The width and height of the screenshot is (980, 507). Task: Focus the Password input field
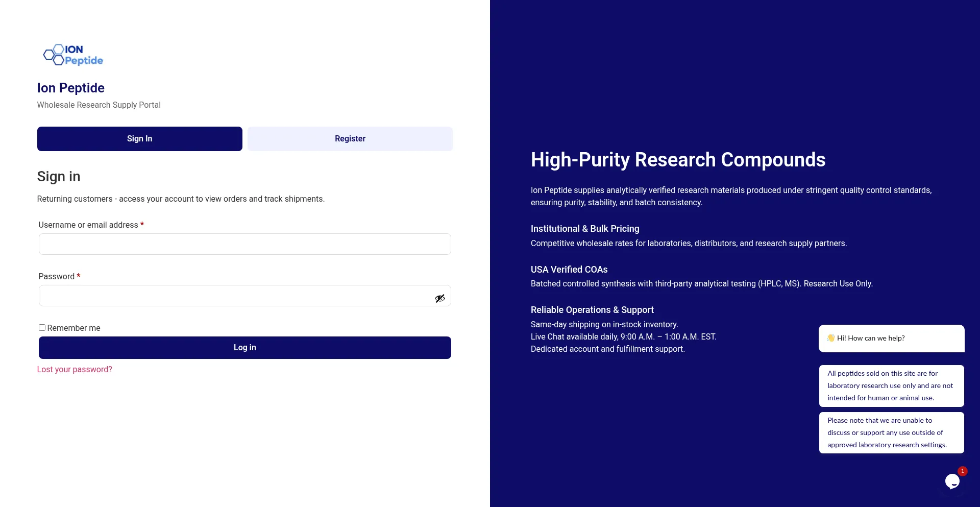[x=245, y=296]
